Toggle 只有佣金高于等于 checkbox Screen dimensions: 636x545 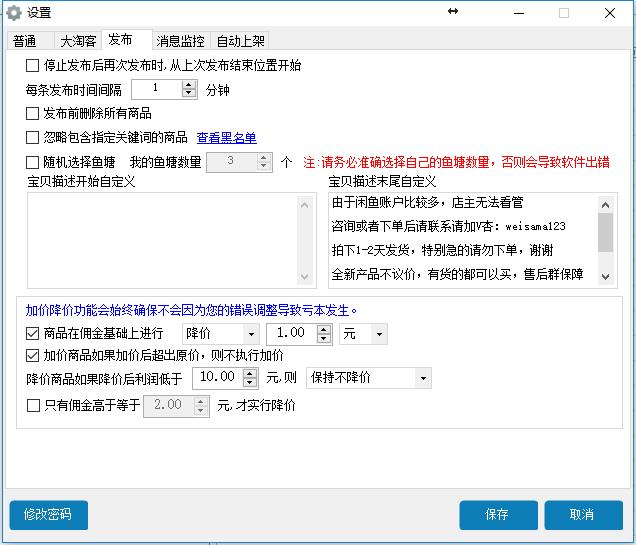(x=33, y=406)
